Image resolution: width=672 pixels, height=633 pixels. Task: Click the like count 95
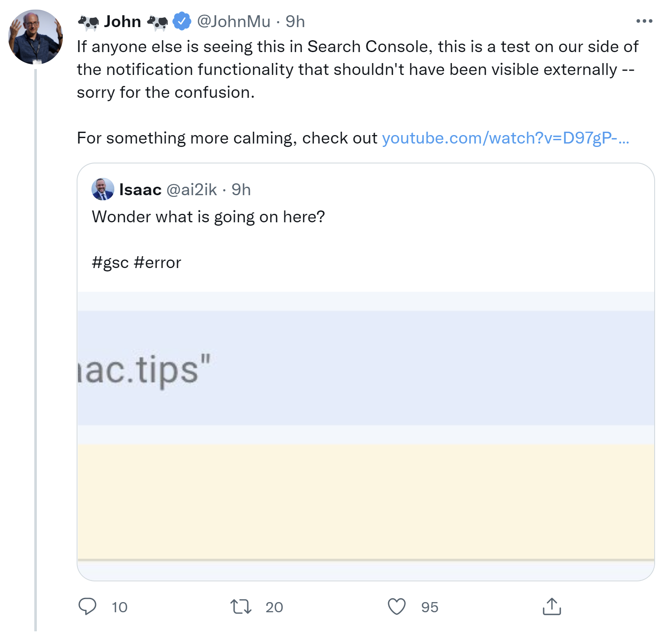click(x=429, y=607)
